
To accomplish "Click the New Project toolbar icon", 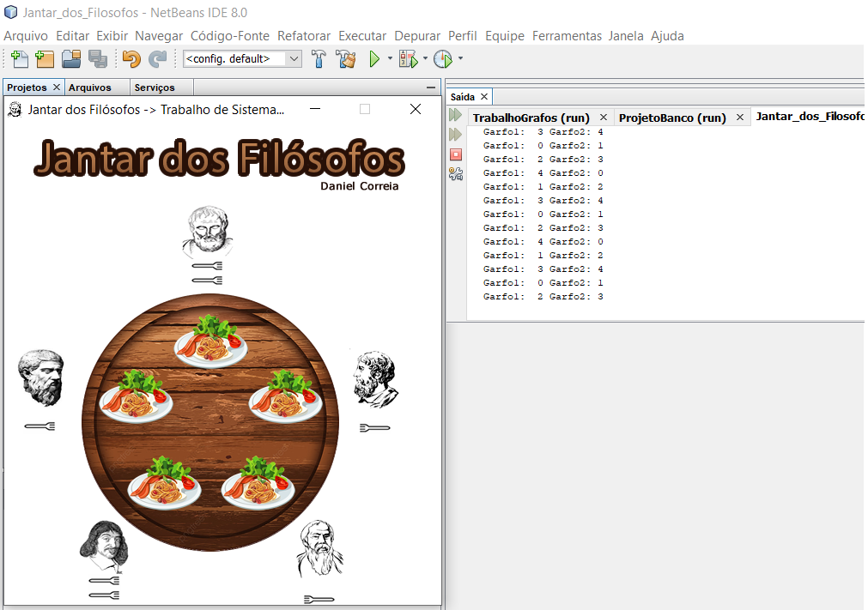I will tap(45, 58).
